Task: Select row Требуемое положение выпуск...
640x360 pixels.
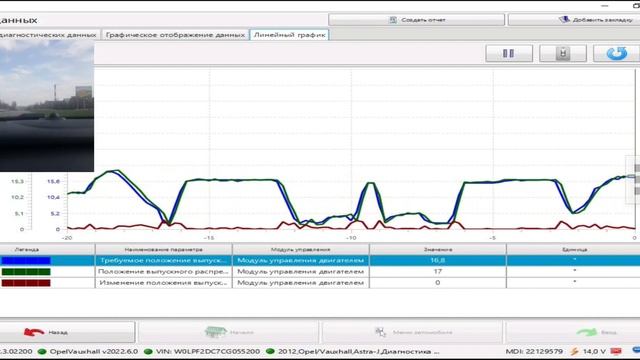Action: pyautogui.click(x=320, y=260)
